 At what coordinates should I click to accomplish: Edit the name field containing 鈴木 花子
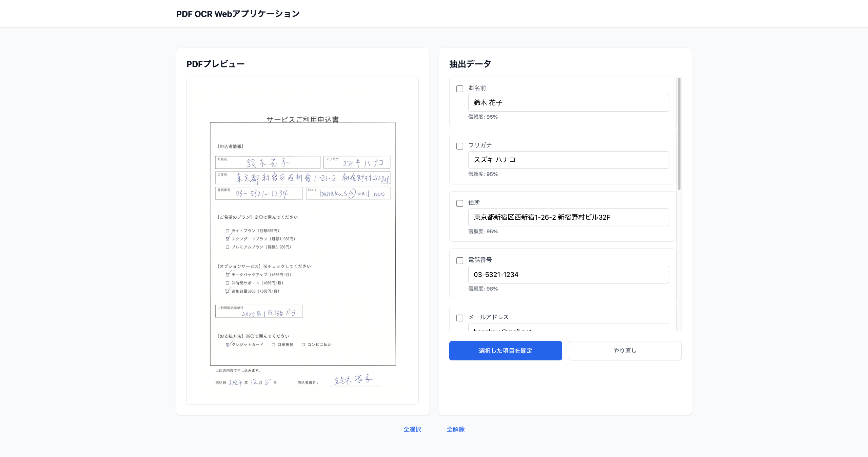tap(568, 103)
